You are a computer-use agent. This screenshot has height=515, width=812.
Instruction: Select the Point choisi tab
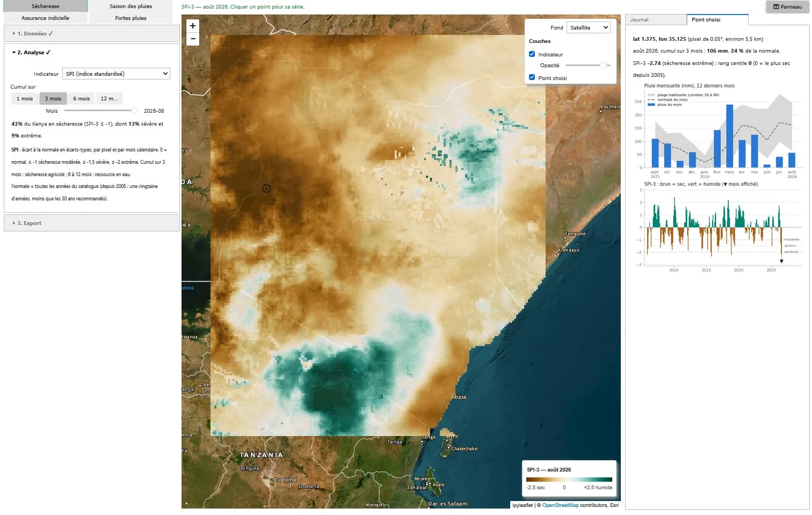click(x=717, y=20)
